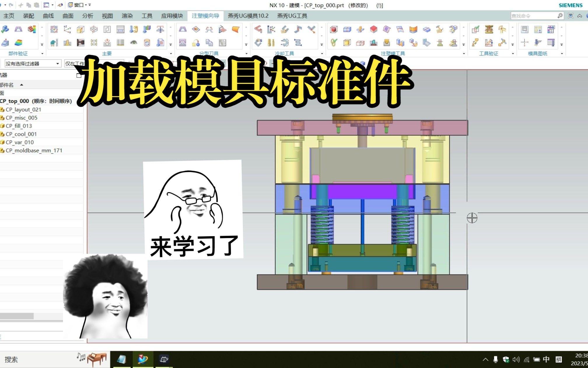Image resolution: width=588 pixels, height=368 pixels.
Task: Open the 曲面 ribbon tab
Action: click(x=68, y=16)
